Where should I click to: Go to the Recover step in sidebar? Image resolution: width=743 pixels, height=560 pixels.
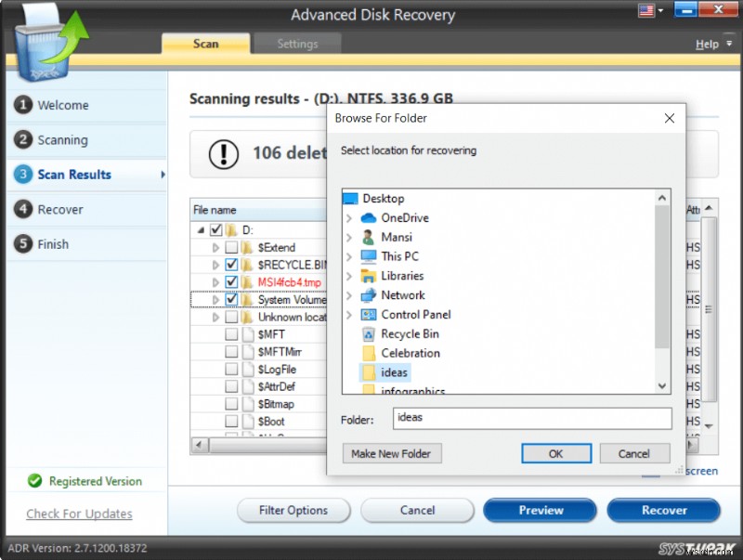coord(60,209)
